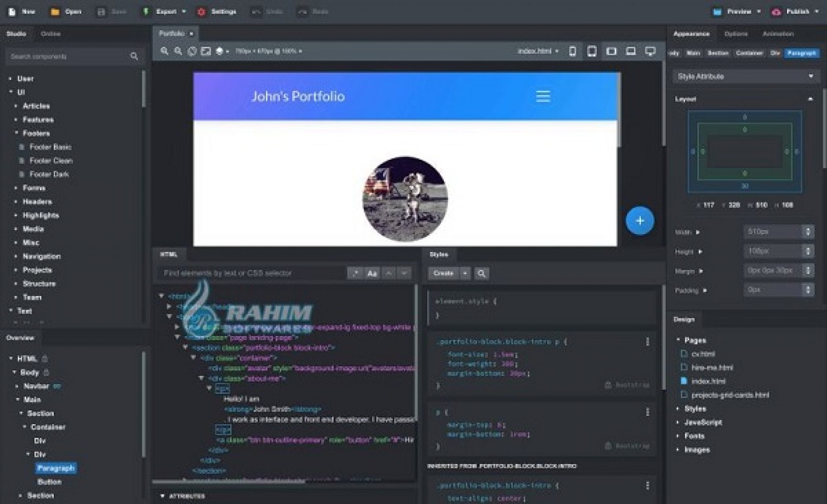Expand the Headers component group

click(37, 201)
